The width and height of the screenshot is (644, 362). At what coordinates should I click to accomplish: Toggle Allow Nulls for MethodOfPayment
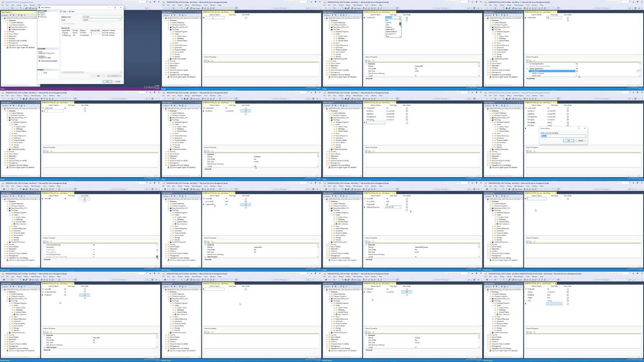pyautogui.click(x=407, y=207)
